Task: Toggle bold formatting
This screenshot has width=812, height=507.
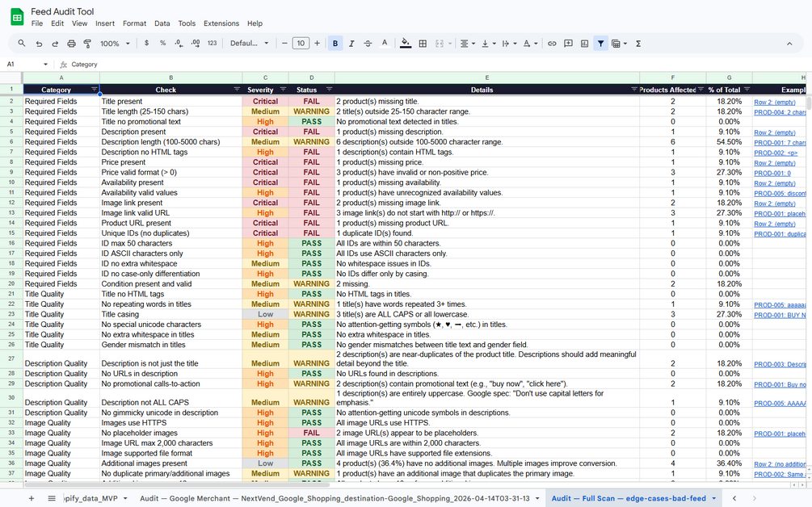Action: tap(335, 44)
